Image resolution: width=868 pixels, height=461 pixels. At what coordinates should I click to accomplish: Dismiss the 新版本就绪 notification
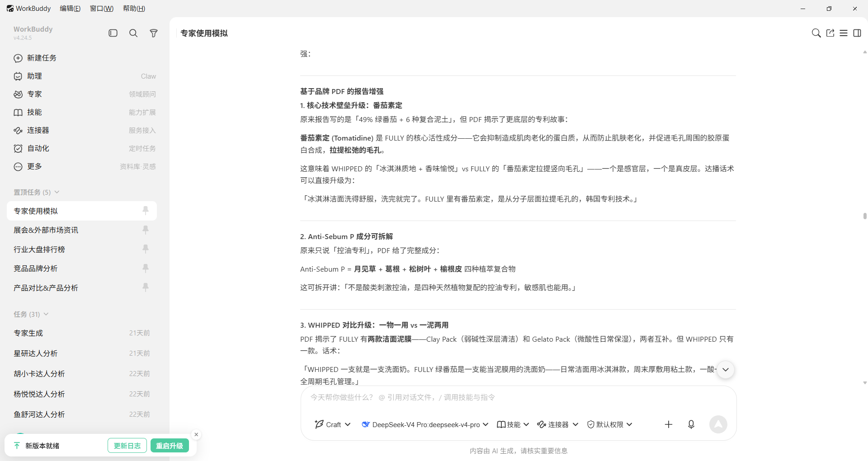coord(196,434)
